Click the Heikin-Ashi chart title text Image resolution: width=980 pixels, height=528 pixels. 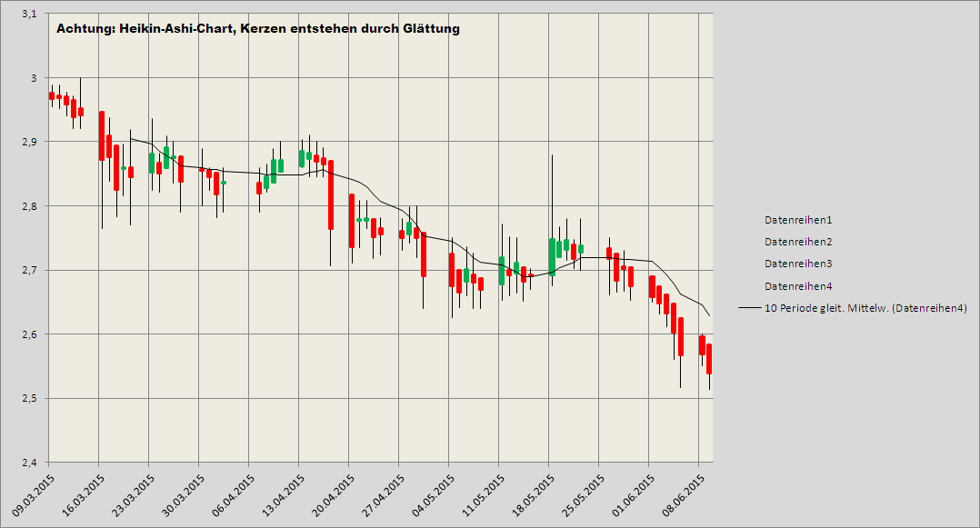[258, 29]
